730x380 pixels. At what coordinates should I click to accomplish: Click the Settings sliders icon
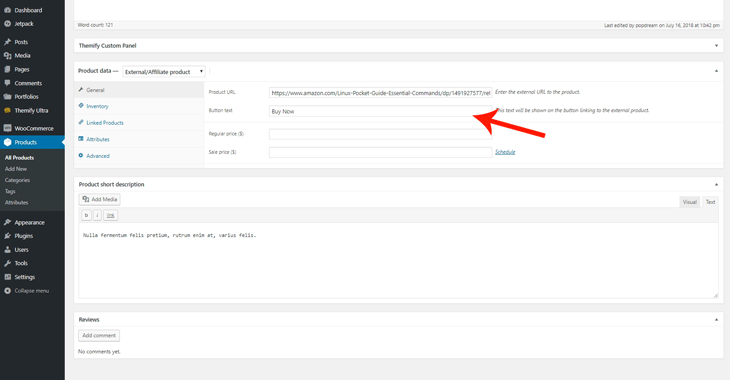point(7,277)
